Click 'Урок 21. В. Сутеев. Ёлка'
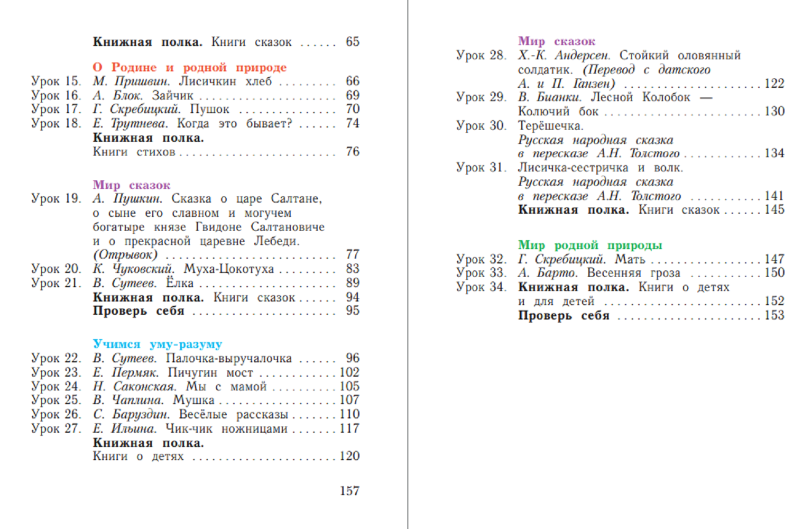This screenshot has height=529, width=812. pos(195,283)
